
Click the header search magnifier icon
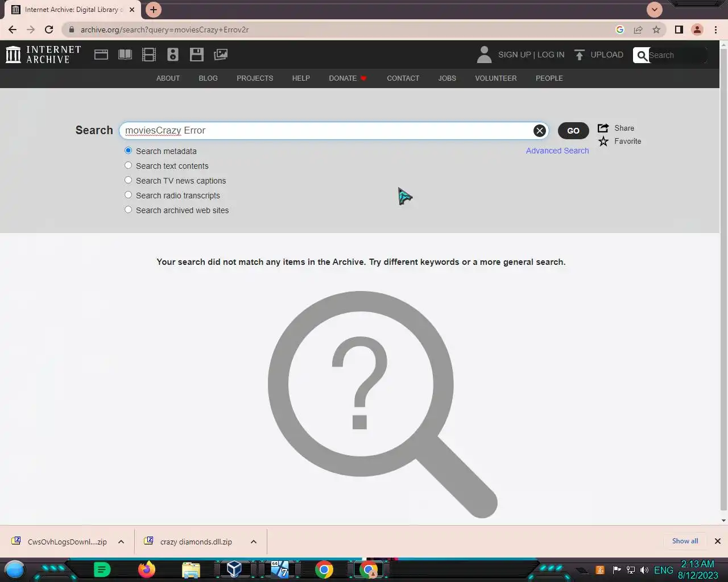point(642,55)
